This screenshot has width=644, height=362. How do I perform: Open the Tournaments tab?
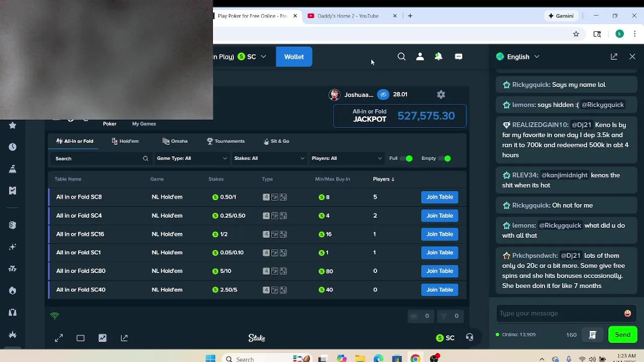(x=226, y=141)
